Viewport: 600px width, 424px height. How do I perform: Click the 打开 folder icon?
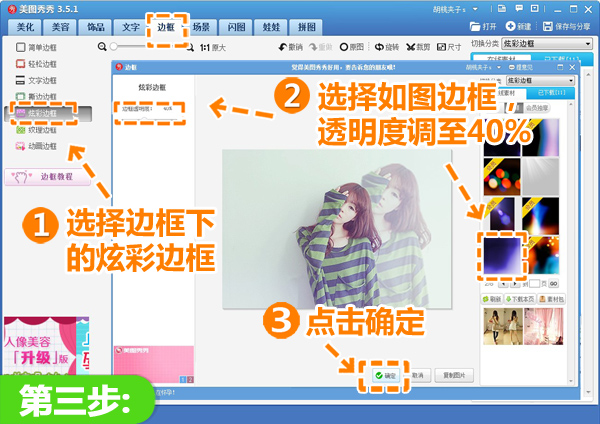[475, 26]
